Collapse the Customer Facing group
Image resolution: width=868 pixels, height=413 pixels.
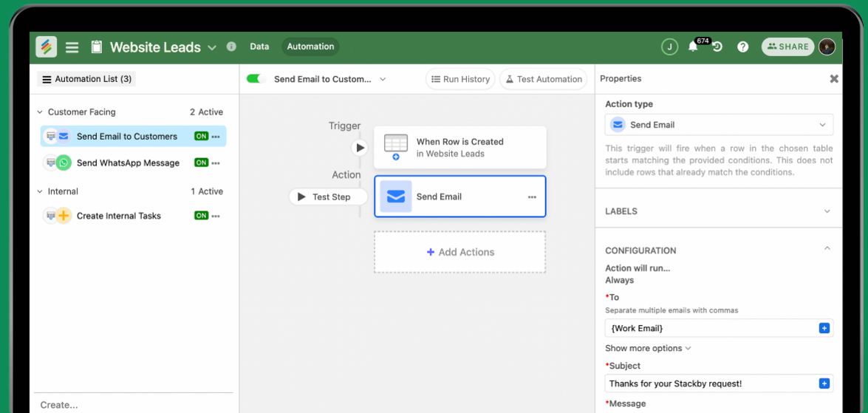click(x=40, y=112)
